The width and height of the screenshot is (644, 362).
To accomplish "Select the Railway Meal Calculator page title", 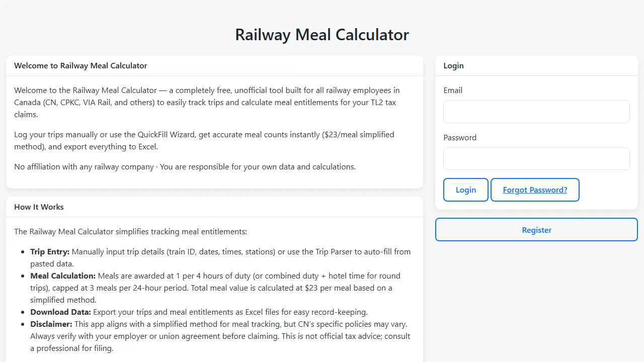I will point(321,34).
